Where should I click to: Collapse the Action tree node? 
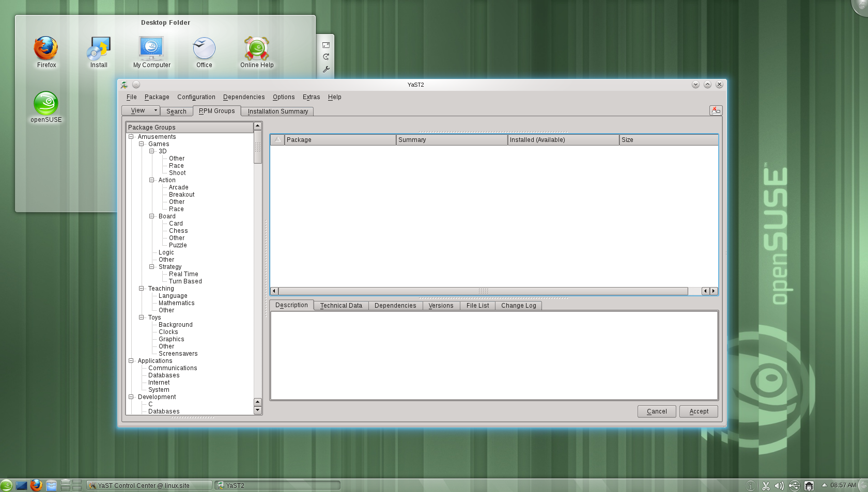(152, 180)
